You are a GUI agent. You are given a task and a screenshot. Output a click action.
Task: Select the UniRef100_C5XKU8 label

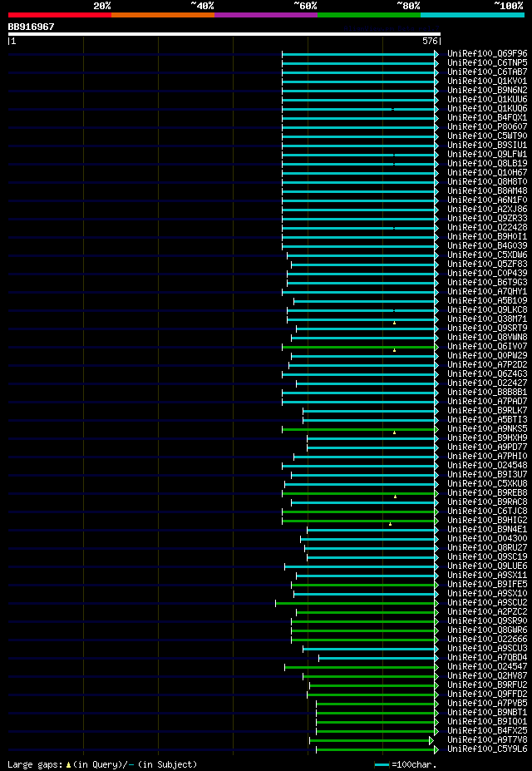[x=487, y=484]
